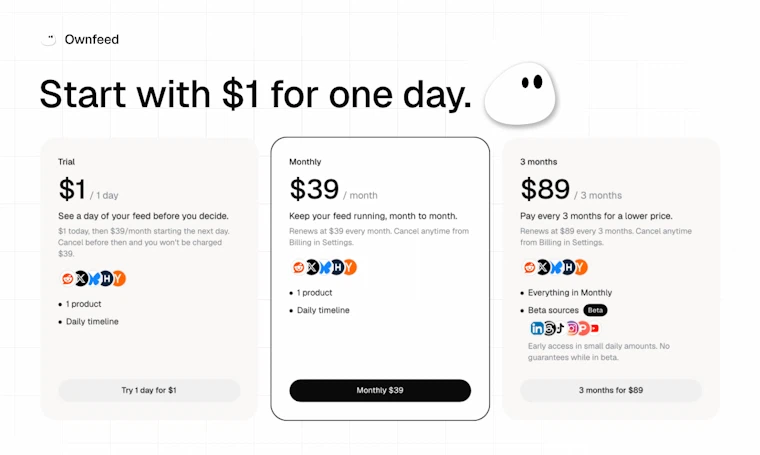
Task: Click the YouTube icon under Beta sources
Action: pos(595,328)
